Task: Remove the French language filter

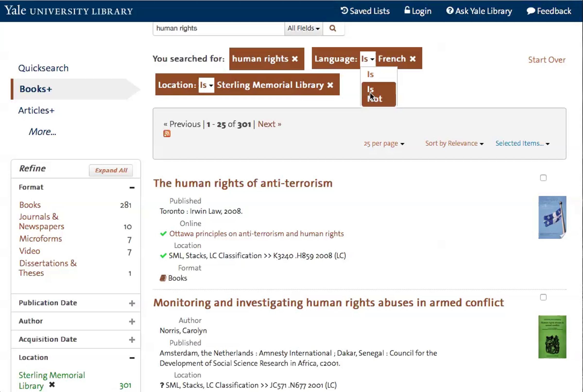Action: (x=413, y=59)
